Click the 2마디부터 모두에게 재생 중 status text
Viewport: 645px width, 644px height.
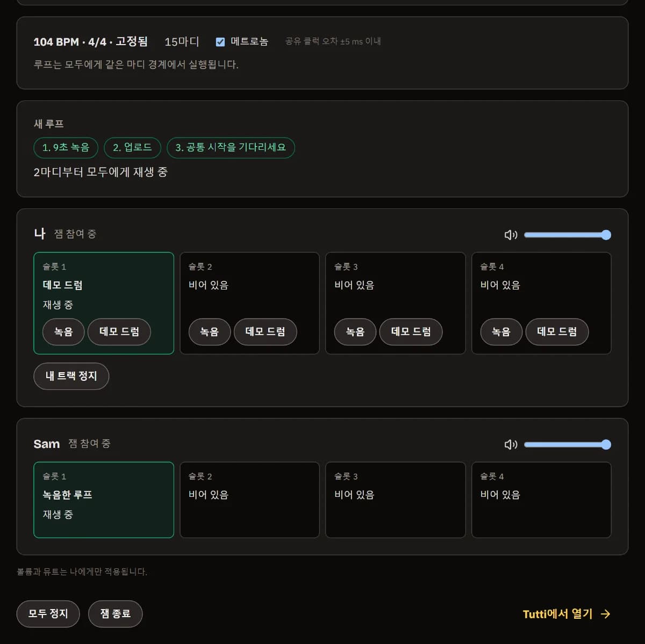(x=101, y=172)
